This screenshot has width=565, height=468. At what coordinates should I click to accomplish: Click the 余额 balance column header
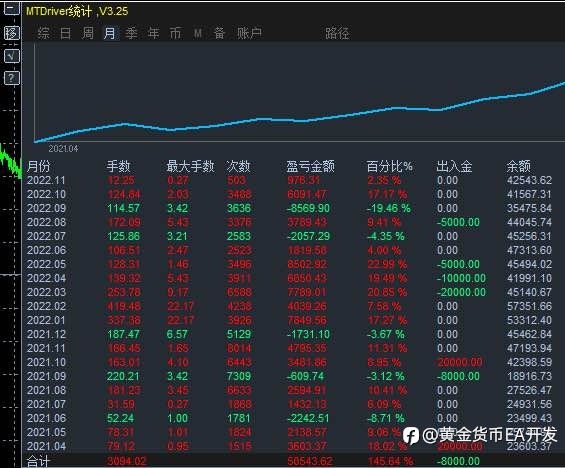(519, 166)
